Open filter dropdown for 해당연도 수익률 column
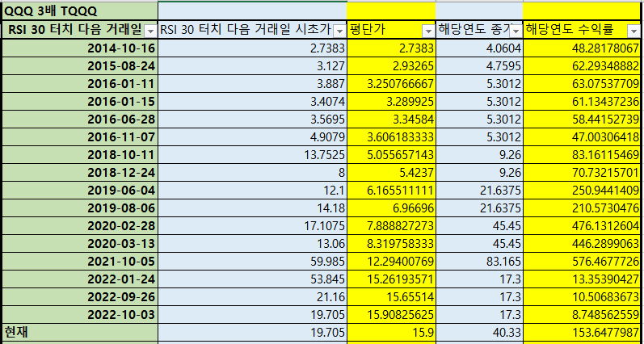 pyautogui.click(x=633, y=31)
